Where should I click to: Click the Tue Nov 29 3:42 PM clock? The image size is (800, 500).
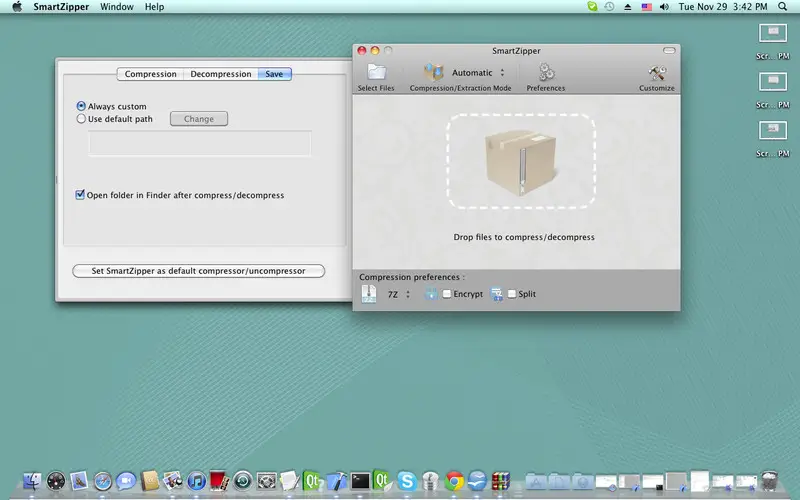(x=723, y=7)
